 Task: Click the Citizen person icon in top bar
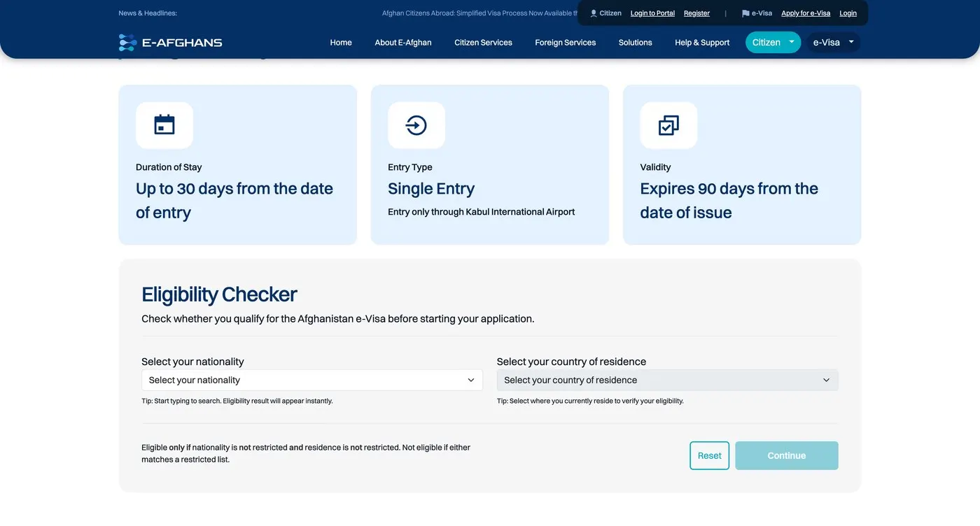click(594, 13)
